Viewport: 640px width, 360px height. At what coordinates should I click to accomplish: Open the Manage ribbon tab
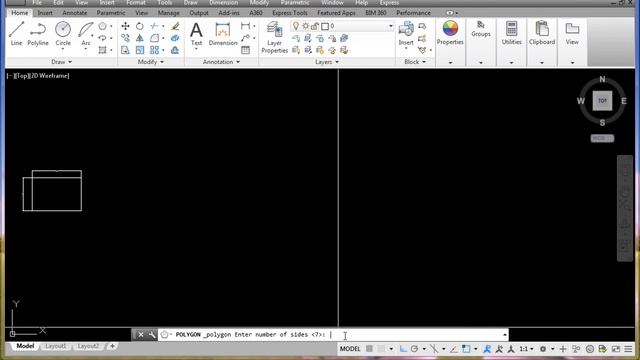169,13
